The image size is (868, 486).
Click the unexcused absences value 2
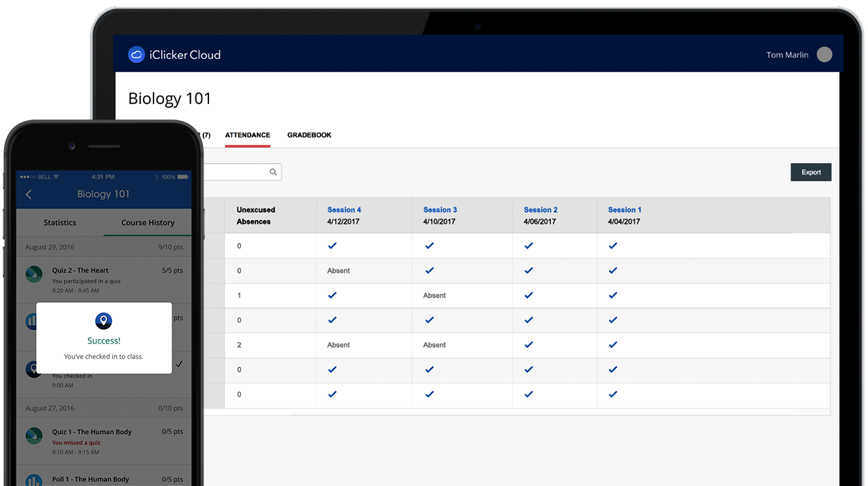240,345
